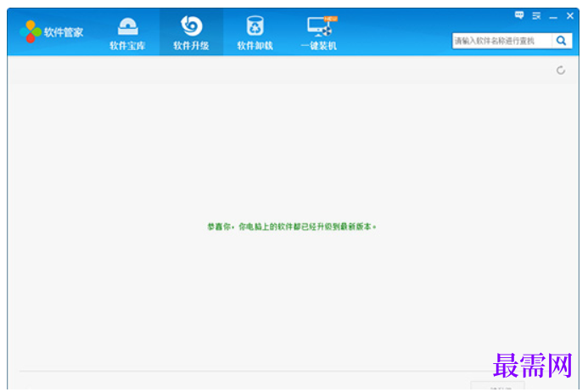Click the colorful 软件管家 logo
The height and width of the screenshot is (392, 588).
click(x=31, y=32)
